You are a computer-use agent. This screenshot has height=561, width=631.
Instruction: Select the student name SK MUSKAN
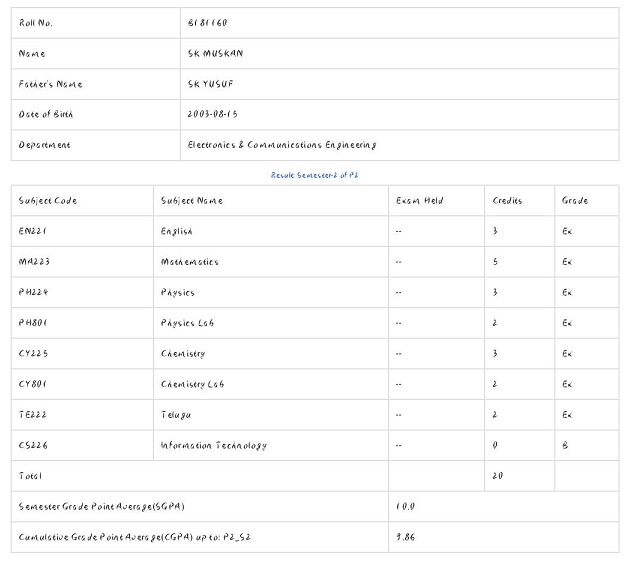[215, 53]
